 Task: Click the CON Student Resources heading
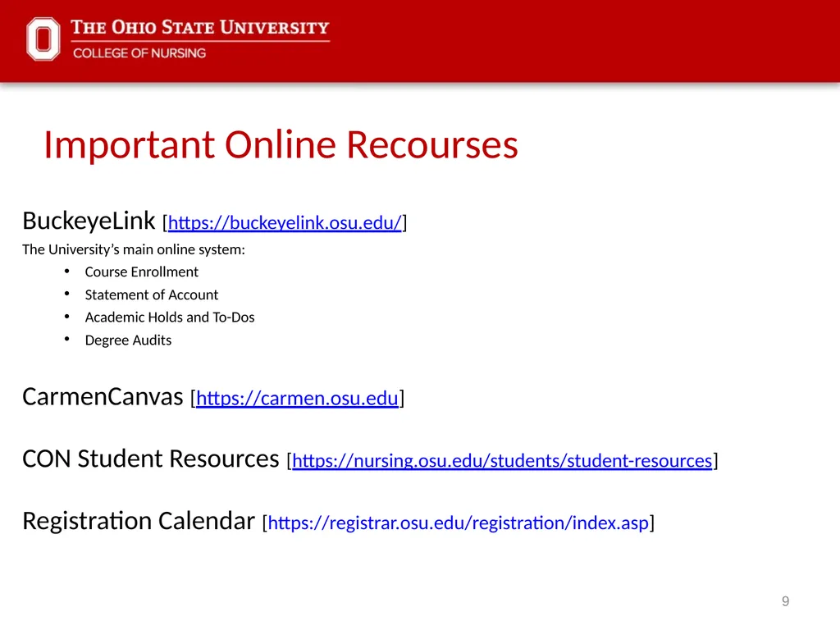tap(151, 459)
